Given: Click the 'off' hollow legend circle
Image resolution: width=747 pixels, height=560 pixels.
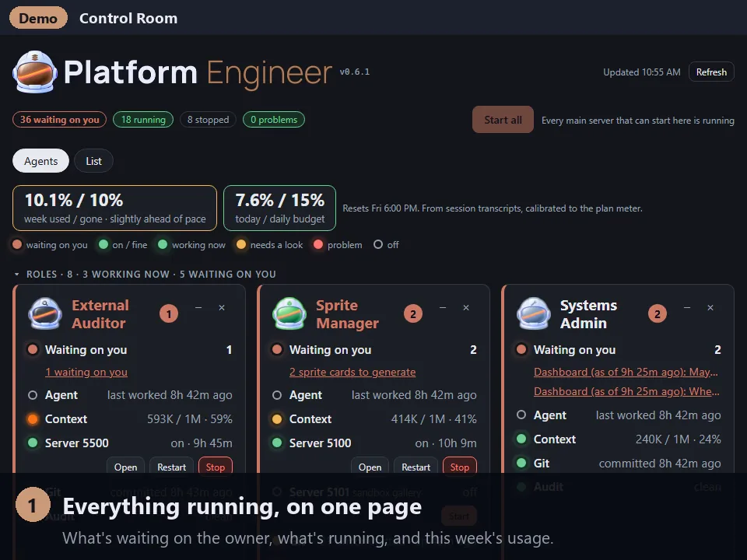Looking at the screenshot, I should 378,245.
